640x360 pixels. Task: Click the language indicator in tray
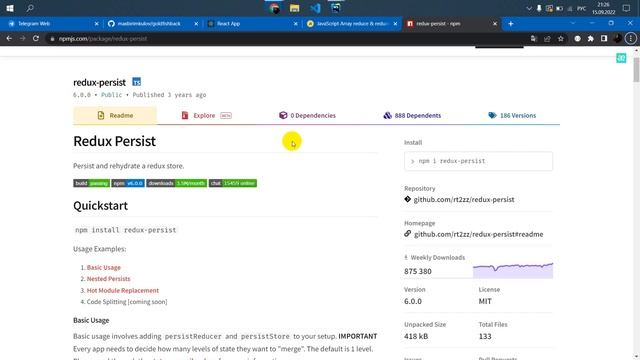coord(582,8)
